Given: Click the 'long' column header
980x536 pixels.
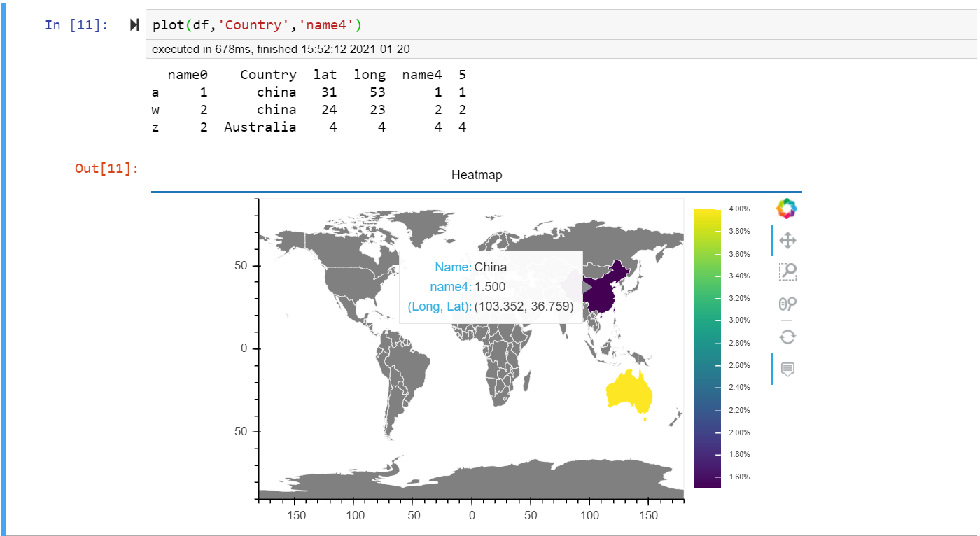Looking at the screenshot, I should pos(370,75).
